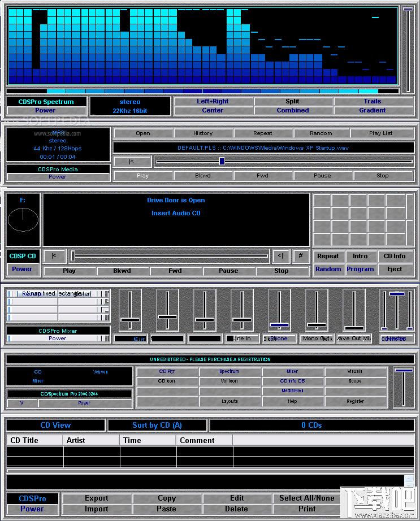This screenshot has height=521, width=420.
Task: Toggle Center spectrum mode
Action: coord(213,110)
